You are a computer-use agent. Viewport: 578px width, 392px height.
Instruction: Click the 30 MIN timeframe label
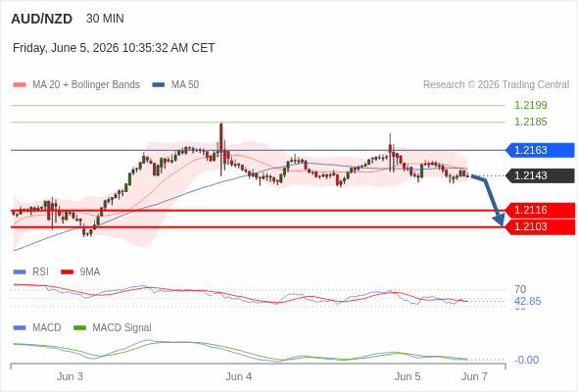(x=105, y=19)
